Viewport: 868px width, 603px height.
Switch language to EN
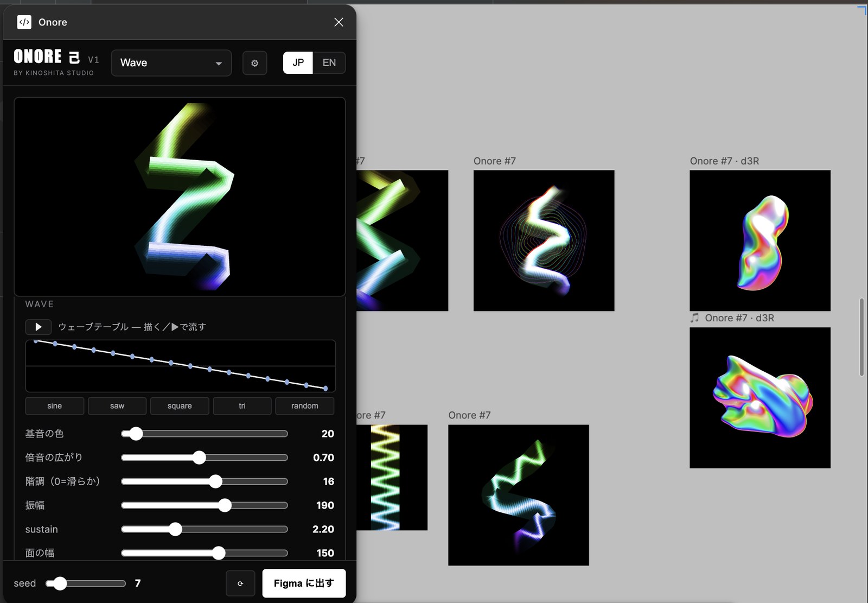pyautogui.click(x=329, y=62)
